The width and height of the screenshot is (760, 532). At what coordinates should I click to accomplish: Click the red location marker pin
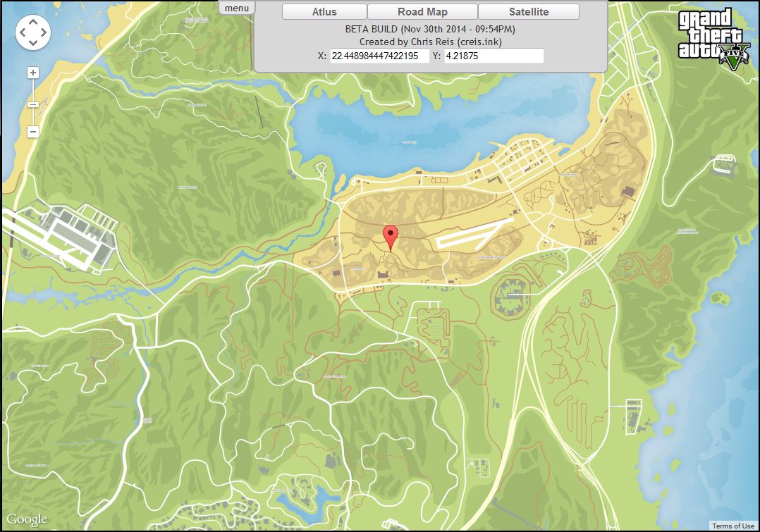pos(390,238)
